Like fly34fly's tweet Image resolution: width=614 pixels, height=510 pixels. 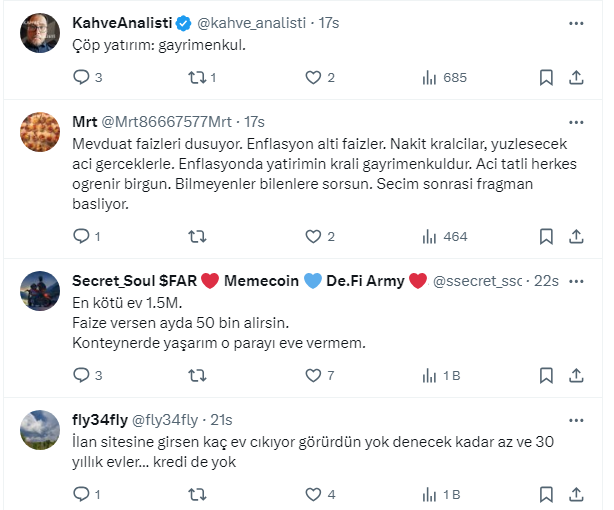tap(313, 494)
